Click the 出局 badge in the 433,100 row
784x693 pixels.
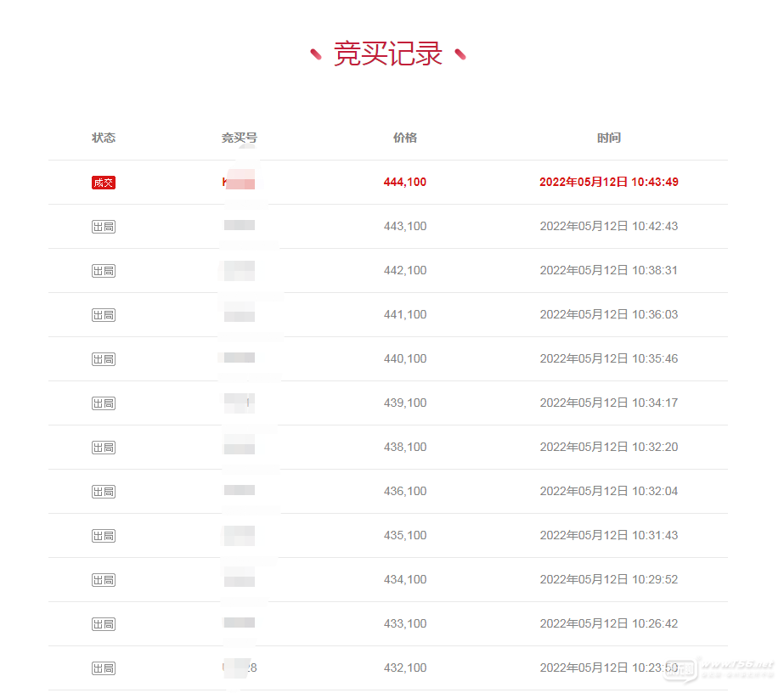104,624
